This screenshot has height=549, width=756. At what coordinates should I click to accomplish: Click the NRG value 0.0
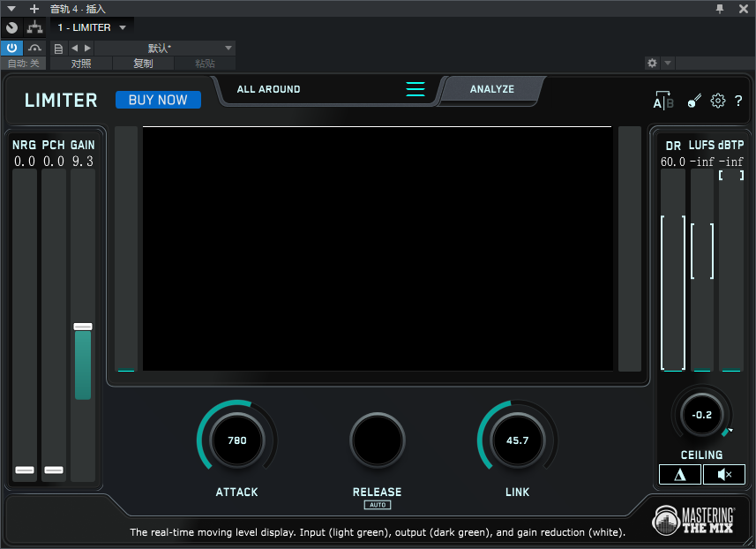[25, 162]
